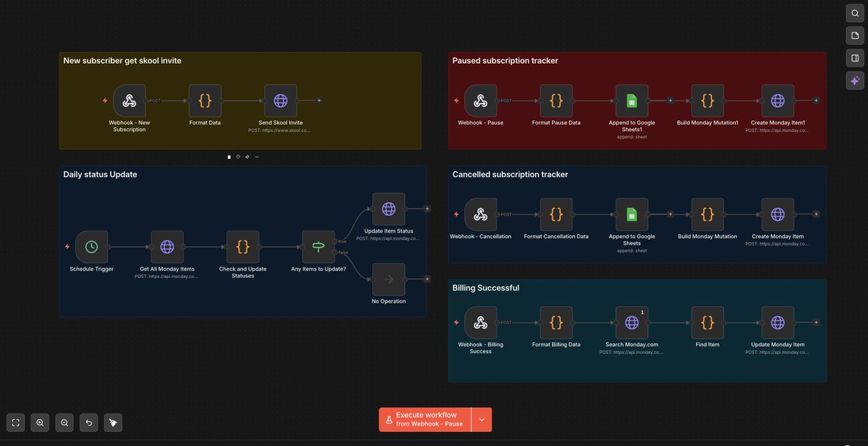Select the 'Billing Successful' sticky title
This screenshot has height=446, width=868.
(485, 287)
